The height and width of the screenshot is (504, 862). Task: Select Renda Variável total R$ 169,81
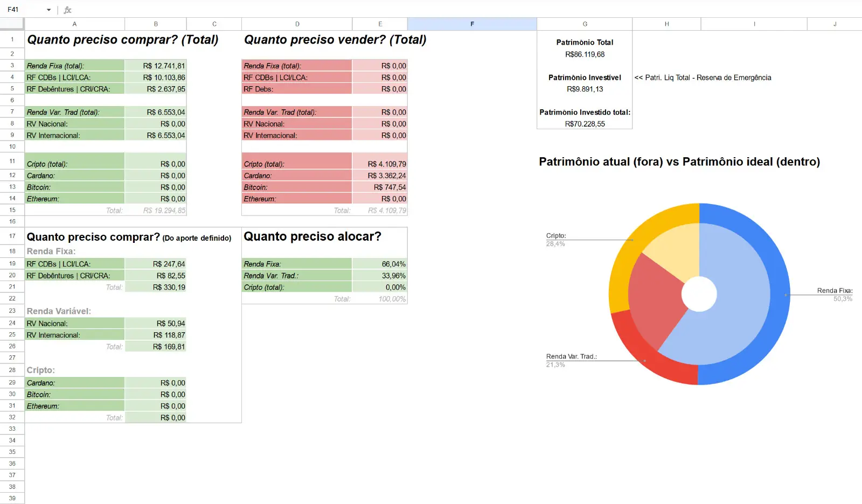pos(156,347)
